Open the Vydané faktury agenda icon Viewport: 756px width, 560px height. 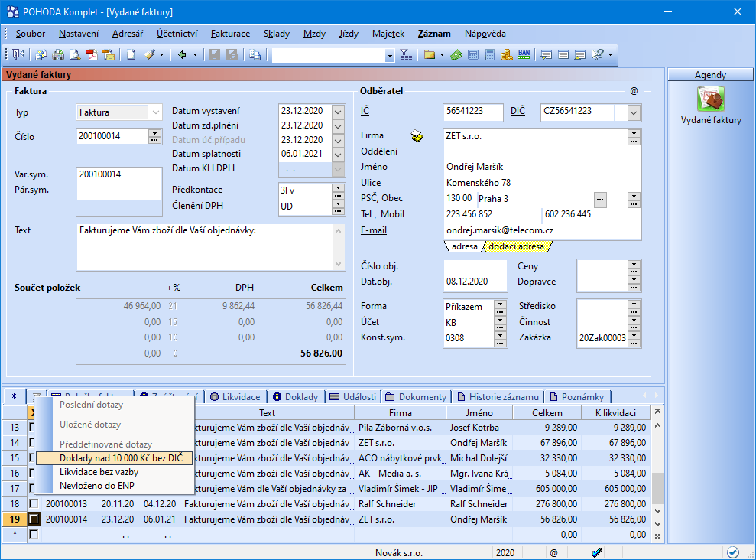click(711, 99)
